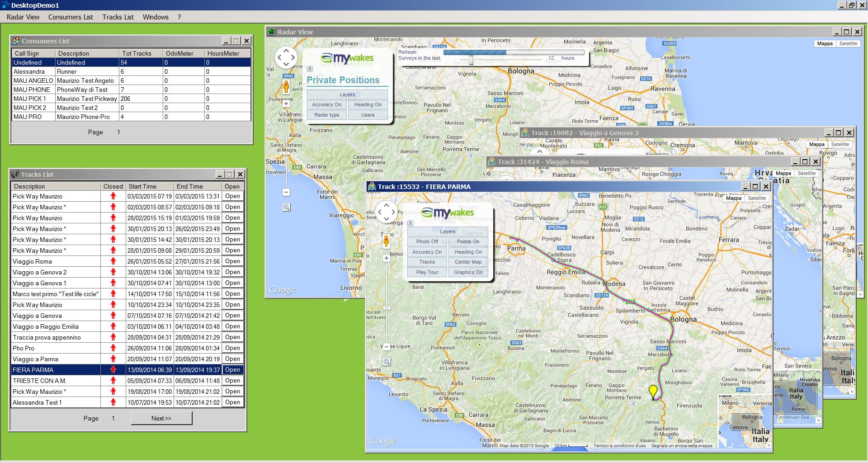Toggle Heading On in Radar View panel
The height and width of the screenshot is (463, 868).
[368, 104]
